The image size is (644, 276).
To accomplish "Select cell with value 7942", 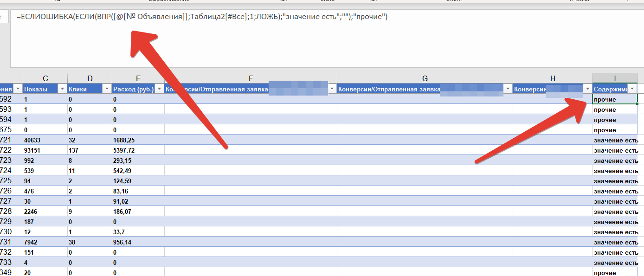I will [x=45, y=242].
